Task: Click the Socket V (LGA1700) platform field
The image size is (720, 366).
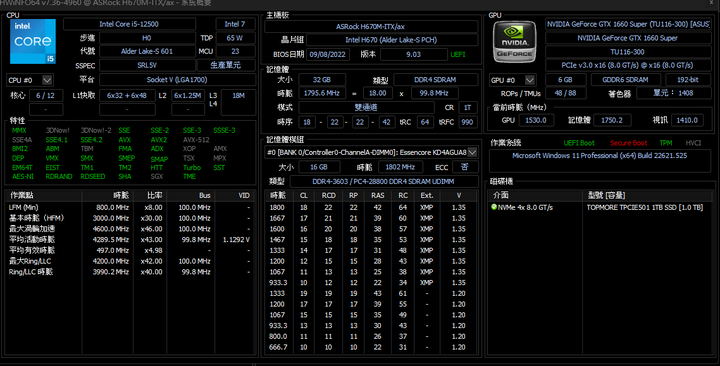Action: [177, 80]
